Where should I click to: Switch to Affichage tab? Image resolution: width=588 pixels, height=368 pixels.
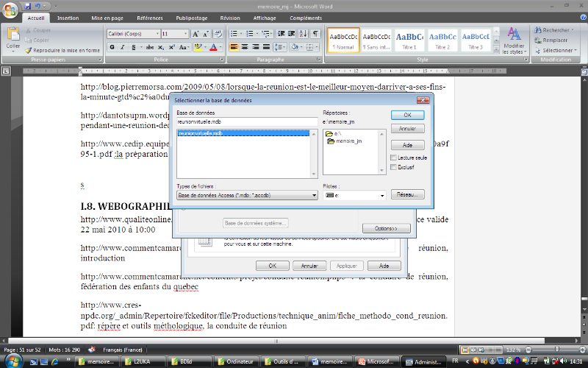(x=265, y=18)
